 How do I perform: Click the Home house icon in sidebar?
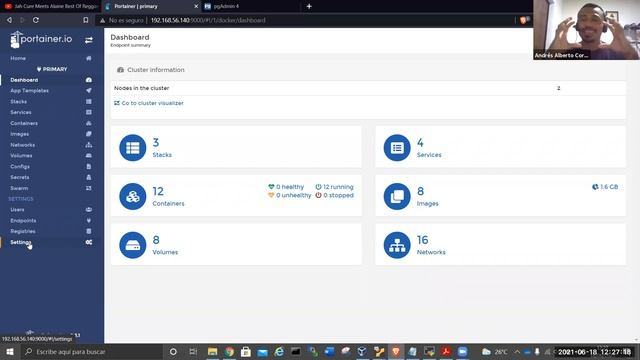click(x=89, y=58)
